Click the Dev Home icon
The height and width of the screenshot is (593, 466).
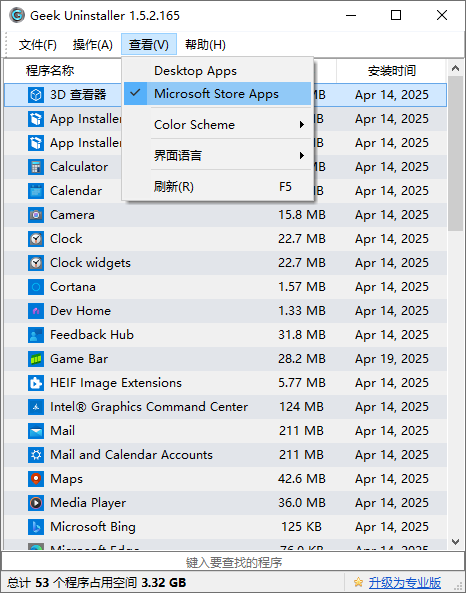(36, 311)
